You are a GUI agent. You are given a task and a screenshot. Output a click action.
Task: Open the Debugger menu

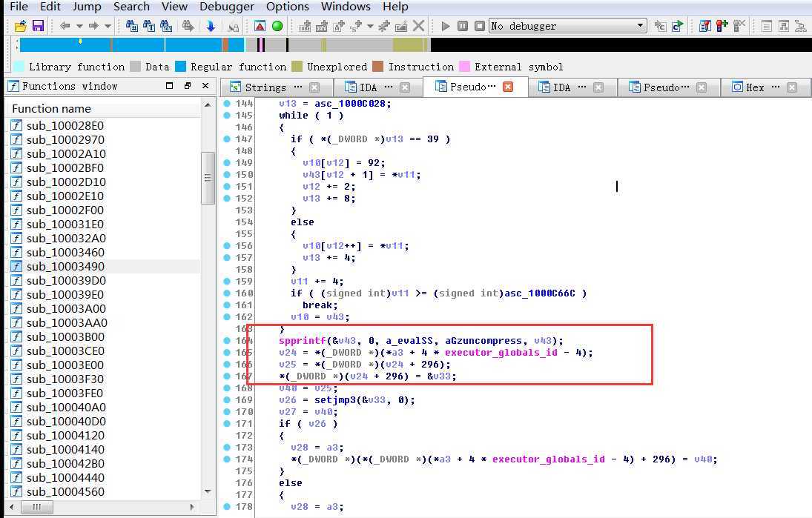(227, 7)
